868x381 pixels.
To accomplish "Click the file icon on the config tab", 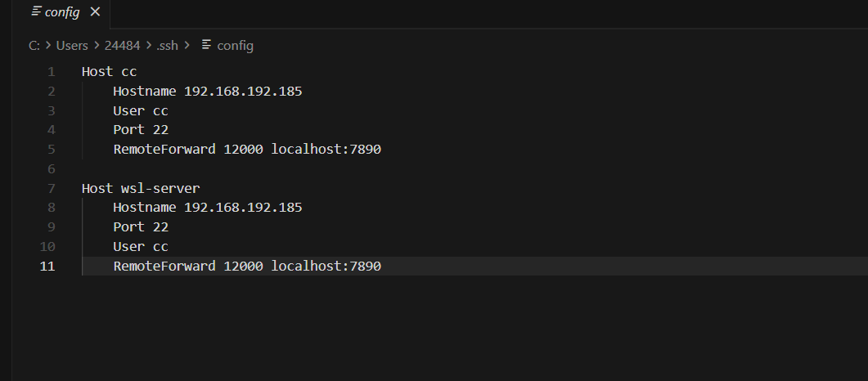I will click(35, 12).
